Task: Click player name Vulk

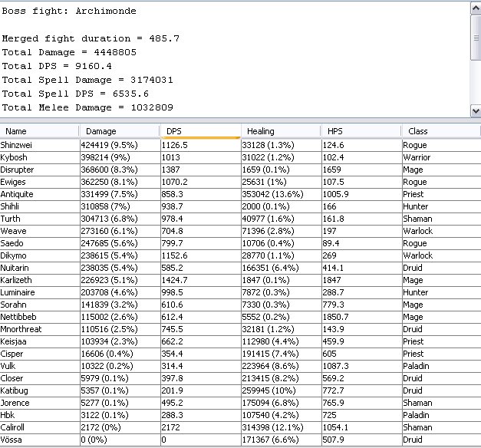Action: 8,366
